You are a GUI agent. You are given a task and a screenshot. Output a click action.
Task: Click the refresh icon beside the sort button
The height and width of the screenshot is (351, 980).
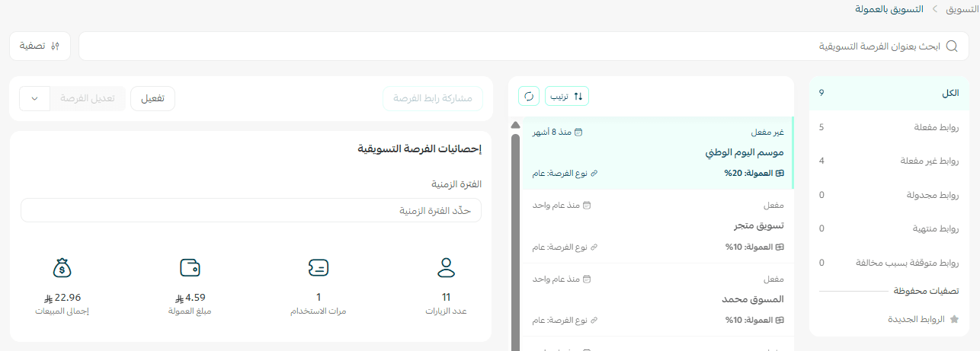[529, 96]
